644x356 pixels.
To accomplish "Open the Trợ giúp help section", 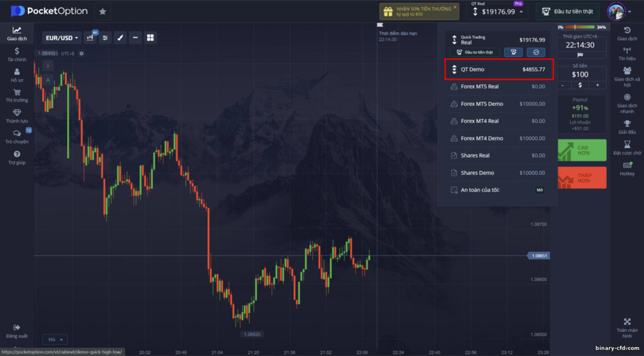I will pos(16,158).
